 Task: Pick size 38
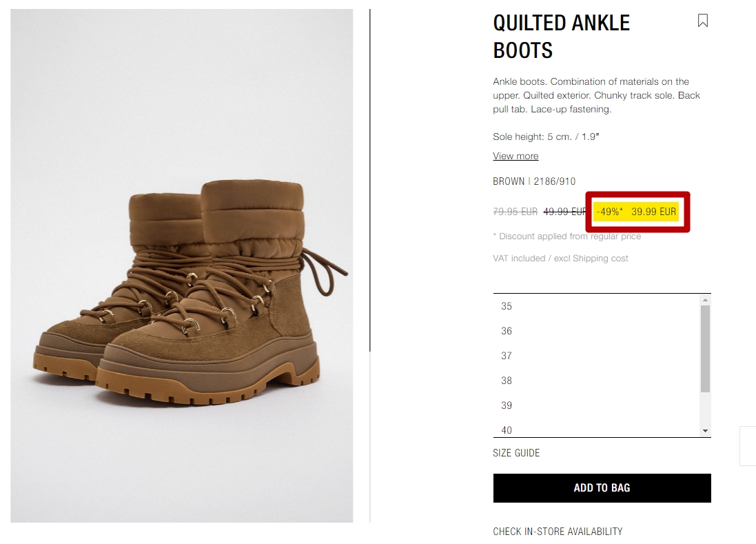(597, 381)
